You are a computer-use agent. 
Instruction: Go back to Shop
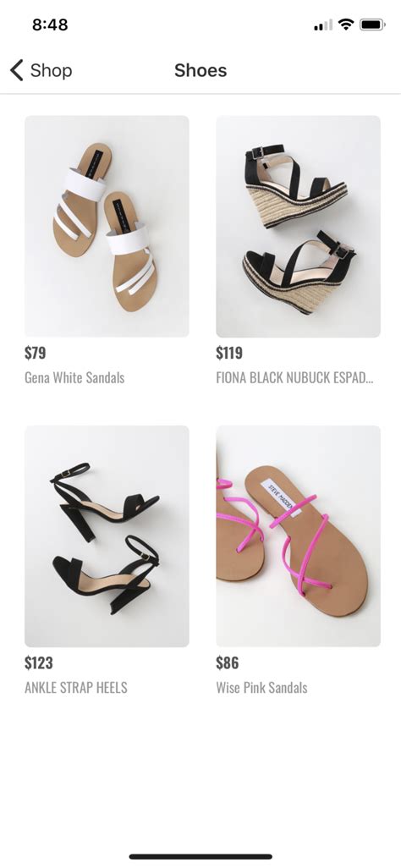[41, 70]
